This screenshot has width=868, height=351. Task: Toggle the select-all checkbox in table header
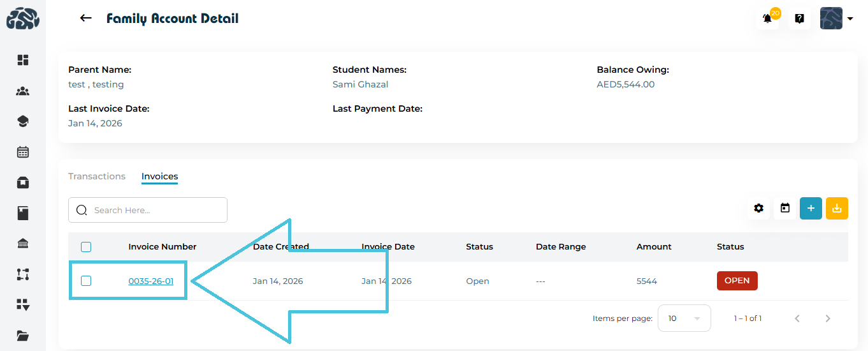(x=86, y=247)
